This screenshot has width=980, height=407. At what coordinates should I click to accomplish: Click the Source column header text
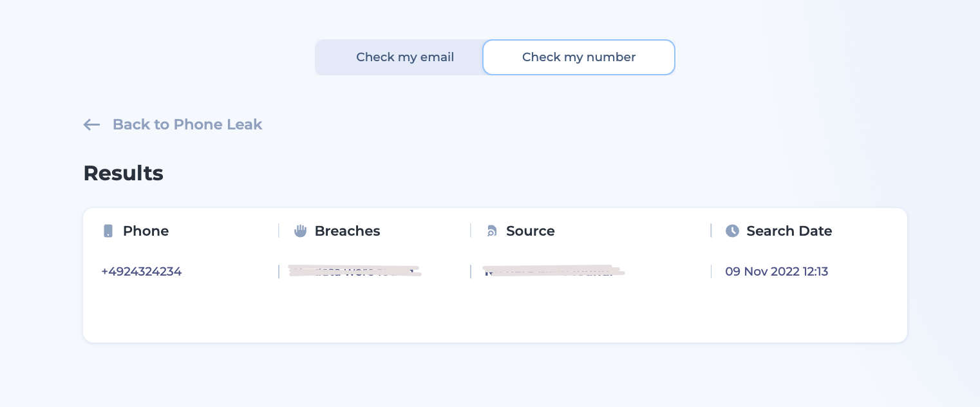tap(530, 231)
